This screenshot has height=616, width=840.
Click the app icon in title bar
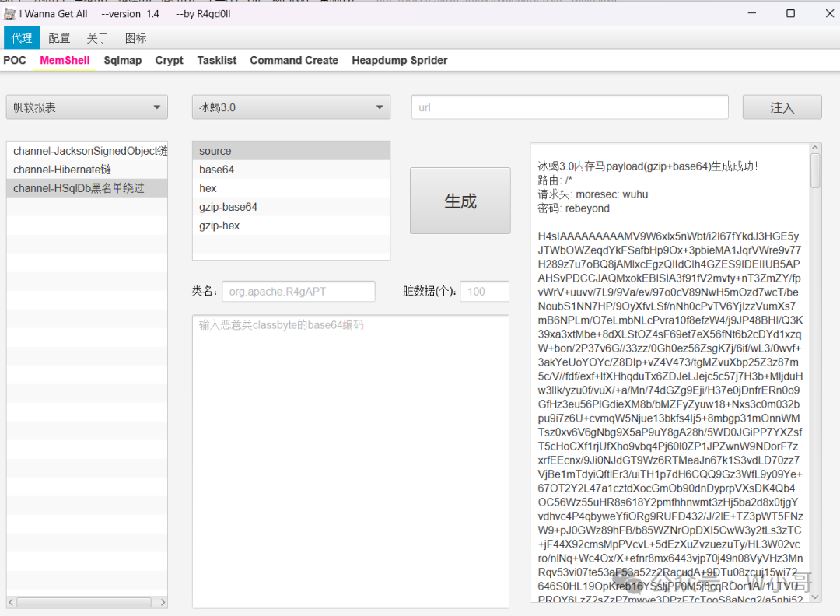(x=9, y=14)
